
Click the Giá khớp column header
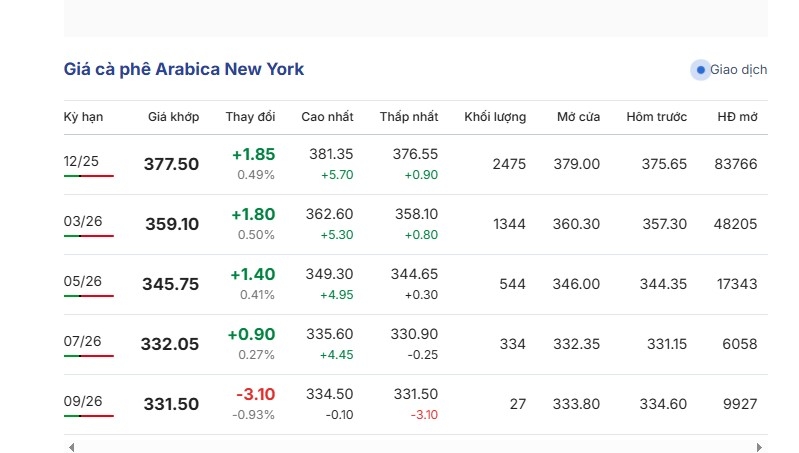(173, 117)
